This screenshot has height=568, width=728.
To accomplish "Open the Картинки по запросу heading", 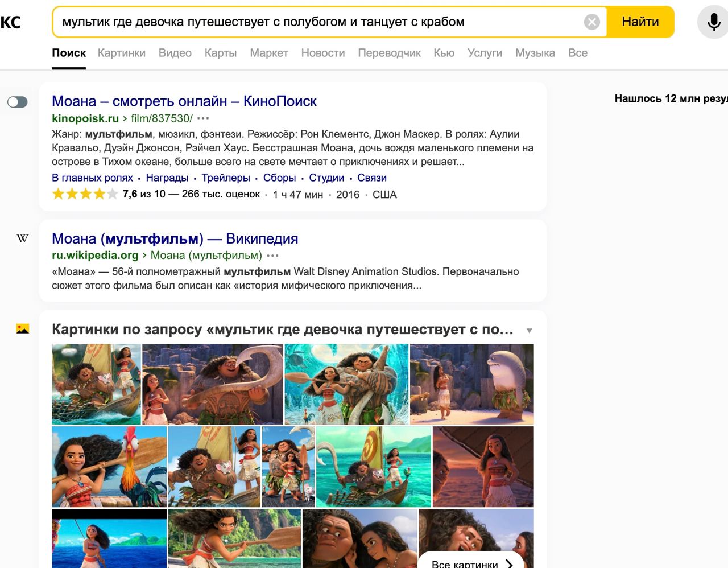I will point(283,330).
